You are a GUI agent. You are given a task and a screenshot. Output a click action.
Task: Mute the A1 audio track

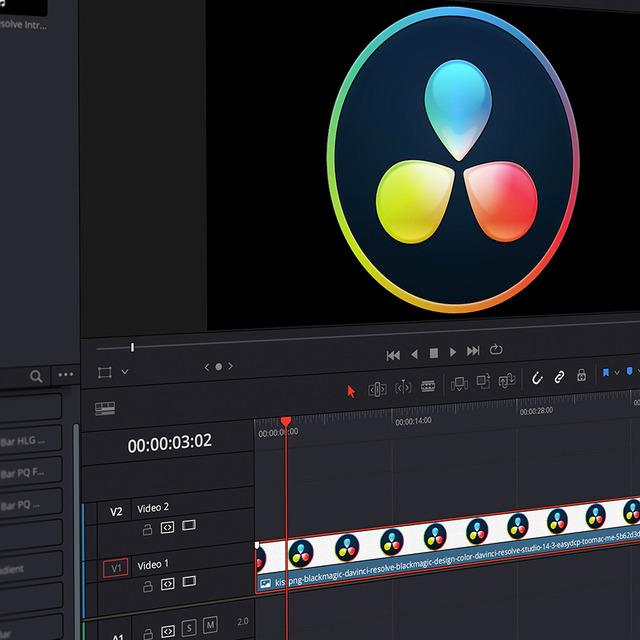click(x=210, y=624)
